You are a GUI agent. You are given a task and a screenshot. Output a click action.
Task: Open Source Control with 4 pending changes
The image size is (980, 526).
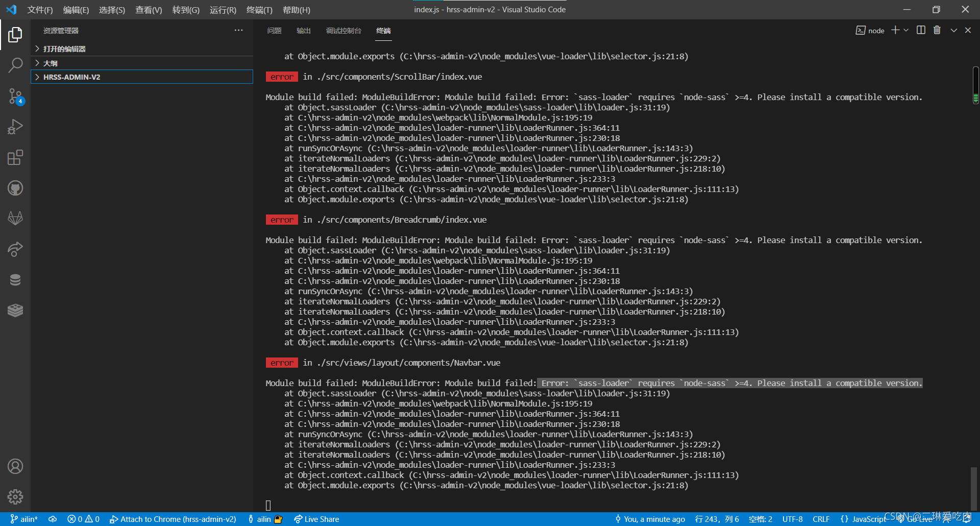15,96
